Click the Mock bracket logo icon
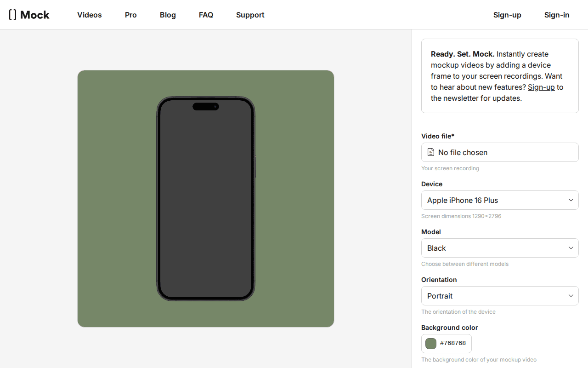 coord(13,15)
